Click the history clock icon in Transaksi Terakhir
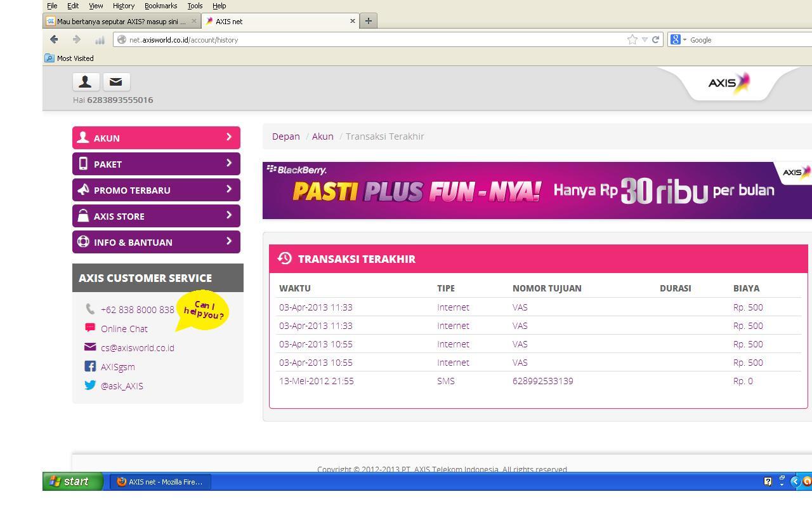812x508 pixels. [x=285, y=258]
